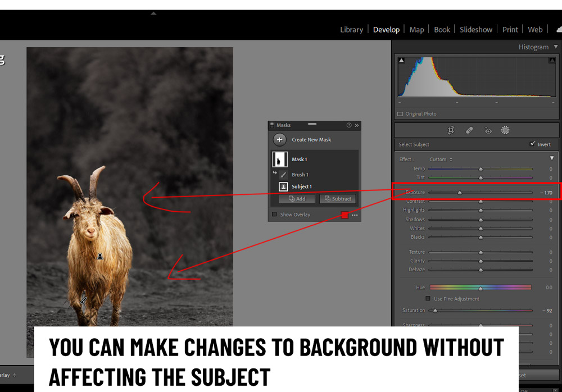Click the "Histogram" panel title

tap(533, 47)
